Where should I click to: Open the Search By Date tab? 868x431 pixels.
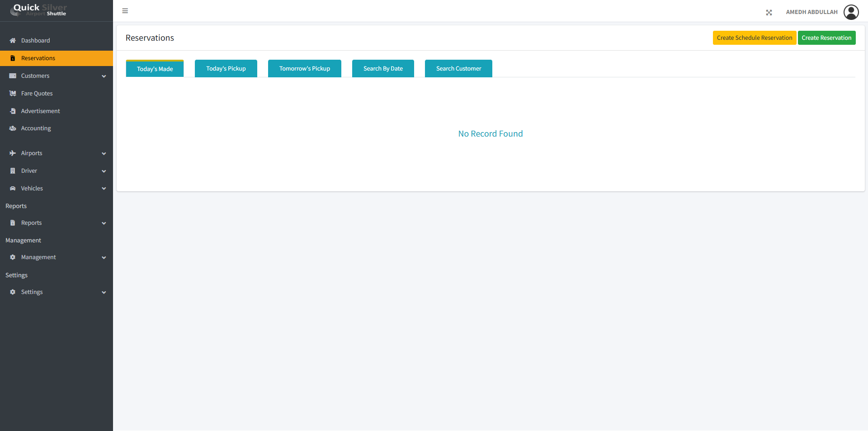pyautogui.click(x=383, y=69)
